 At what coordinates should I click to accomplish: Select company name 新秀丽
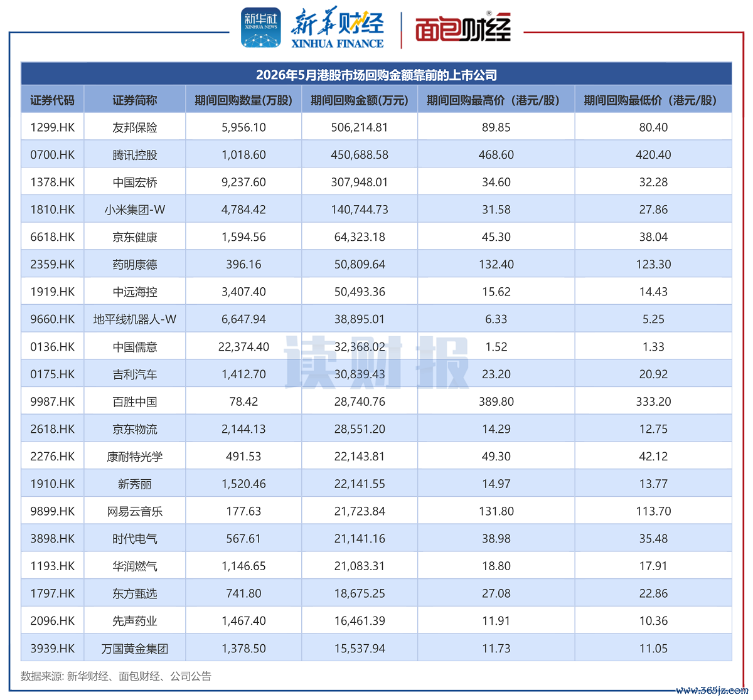pos(135,484)
